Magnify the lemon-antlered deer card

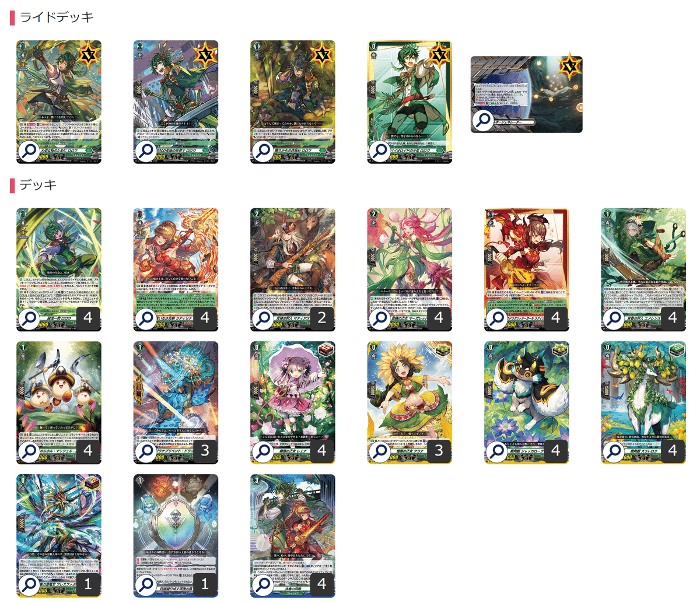(614, 451)
